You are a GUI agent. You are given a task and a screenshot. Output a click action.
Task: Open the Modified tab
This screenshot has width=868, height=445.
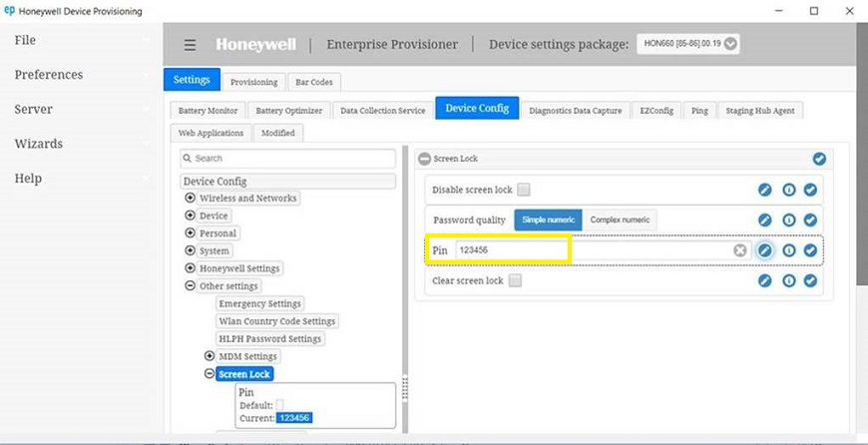coord(278,133)
